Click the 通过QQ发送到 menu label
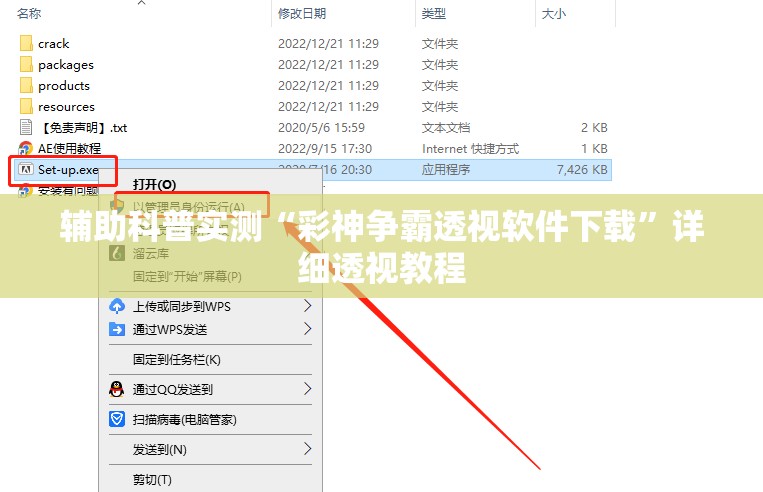The image size is (763, 492). [x=173, y=389]
